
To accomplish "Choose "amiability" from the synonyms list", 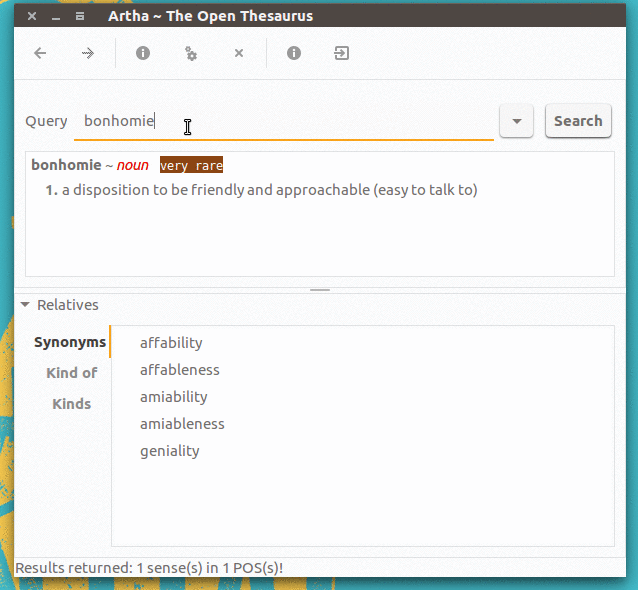I will (x=174, y=397).
